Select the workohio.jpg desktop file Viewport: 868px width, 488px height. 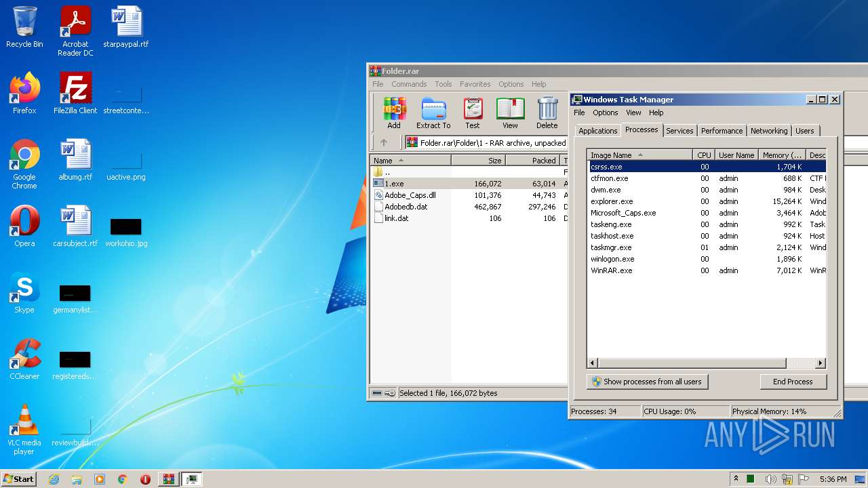point(126,232)
